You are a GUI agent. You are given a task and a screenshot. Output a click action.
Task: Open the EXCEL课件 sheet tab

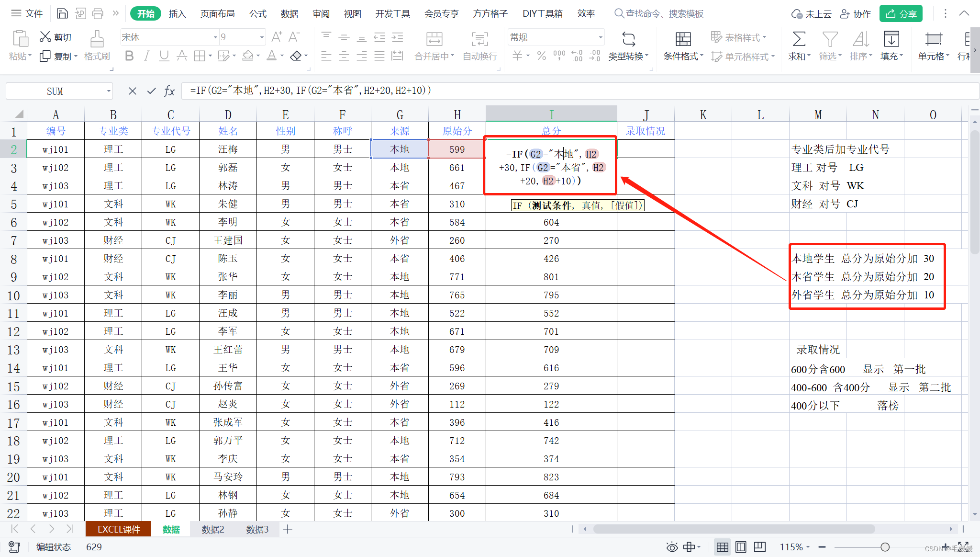[118, 529]
